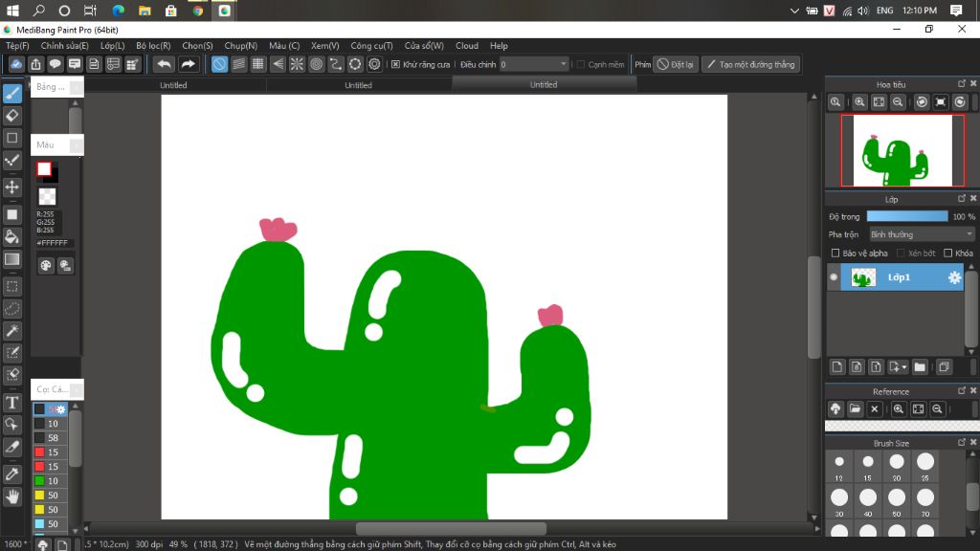Screen dimensions: 980x551
Task: Turn snap off with the circle-slash icon
Action: point(219,64)
